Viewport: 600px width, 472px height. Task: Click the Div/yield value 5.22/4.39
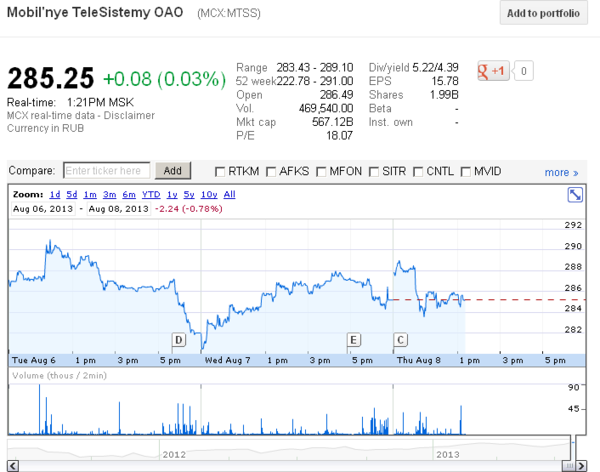pyautogui.click(x=435, y=68)
